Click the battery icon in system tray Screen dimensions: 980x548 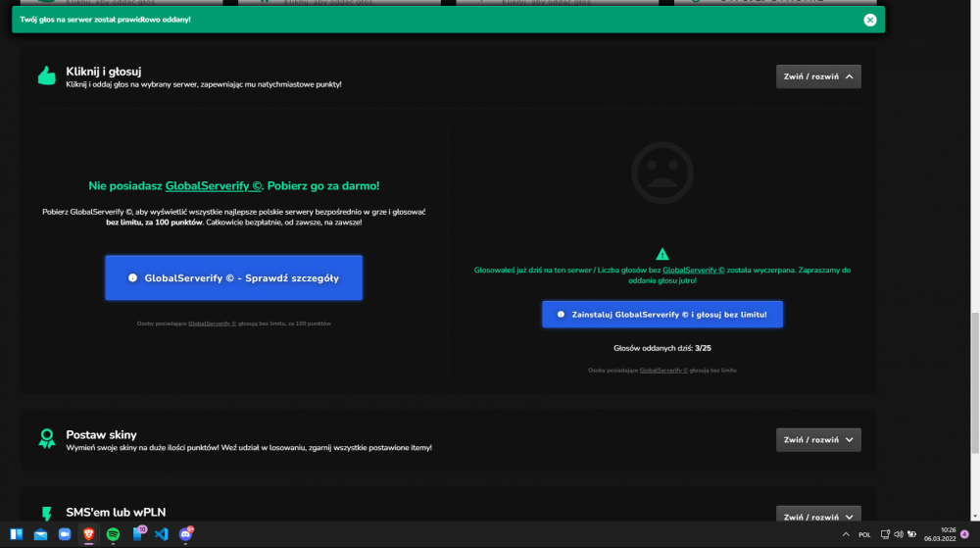tap(911, 534)
